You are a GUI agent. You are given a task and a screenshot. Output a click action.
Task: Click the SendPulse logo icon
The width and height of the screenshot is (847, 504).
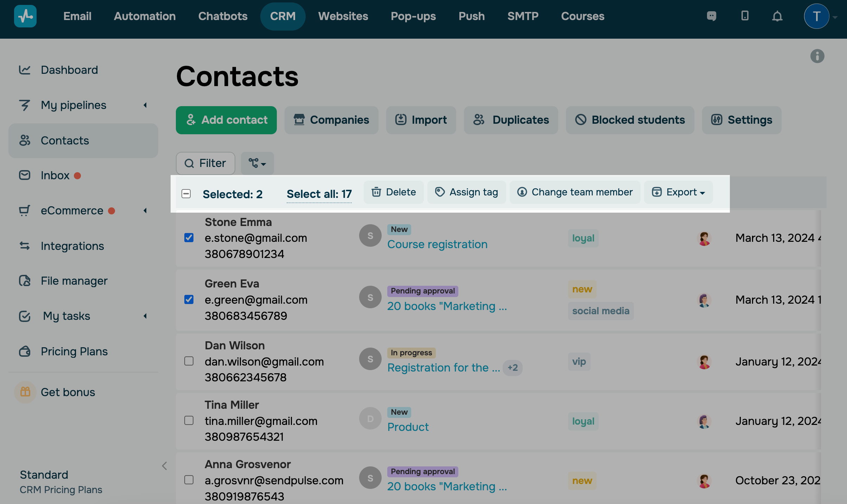click(25, 16)
